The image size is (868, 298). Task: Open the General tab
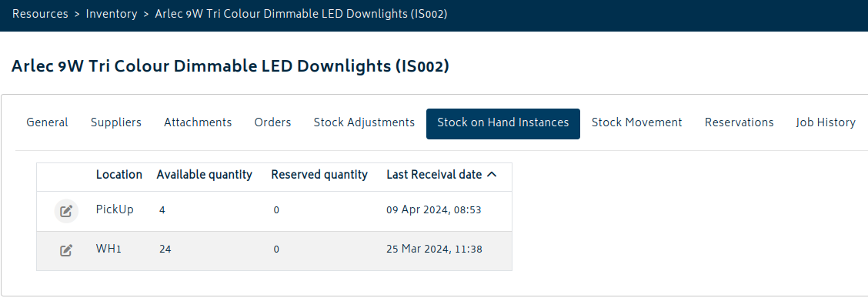pyautogui.click(x=47, y=122)
